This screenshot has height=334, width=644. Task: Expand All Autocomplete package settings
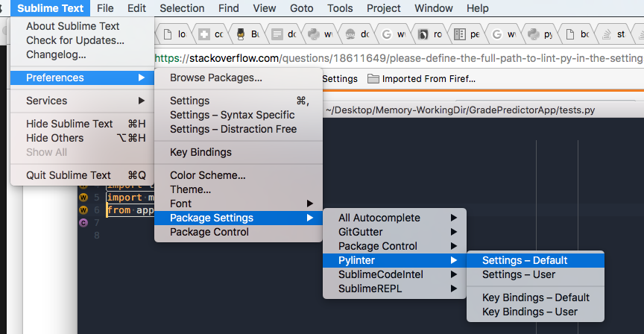394,218
